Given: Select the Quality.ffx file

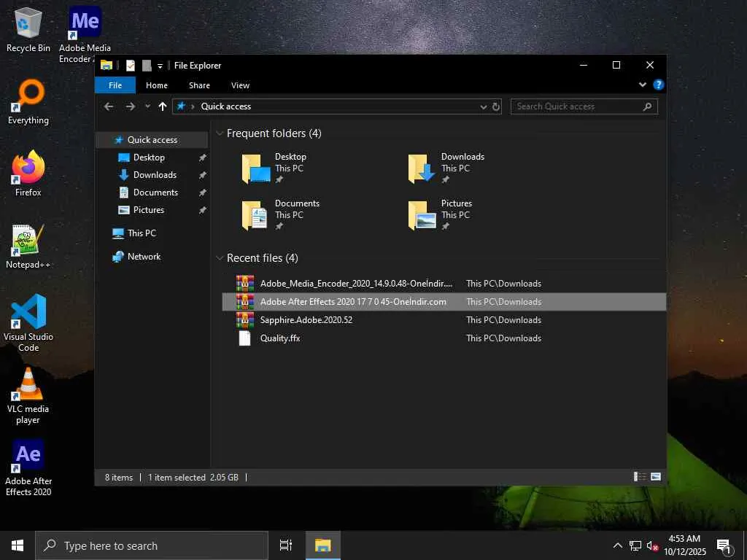Looking at the screenshot, I should [444, 338].
